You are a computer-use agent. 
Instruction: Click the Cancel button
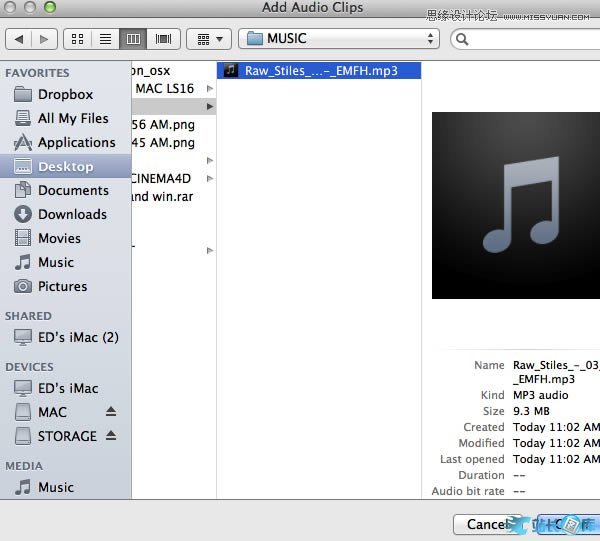click(x=487, y=524)
